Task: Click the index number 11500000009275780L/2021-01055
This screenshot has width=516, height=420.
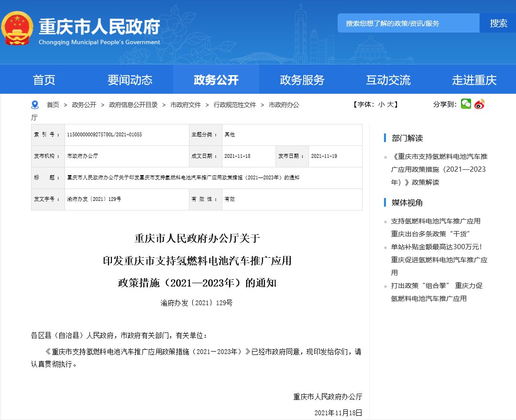Action: [x=104, y=134]
